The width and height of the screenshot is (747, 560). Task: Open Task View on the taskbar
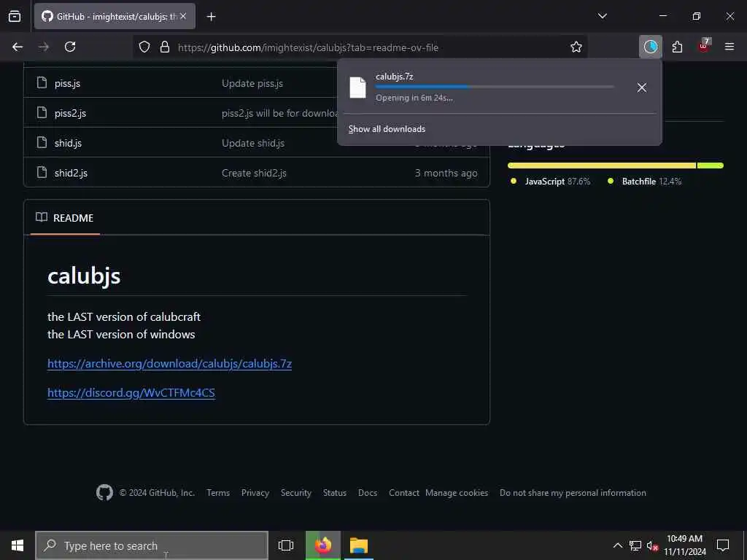(286, 545)
